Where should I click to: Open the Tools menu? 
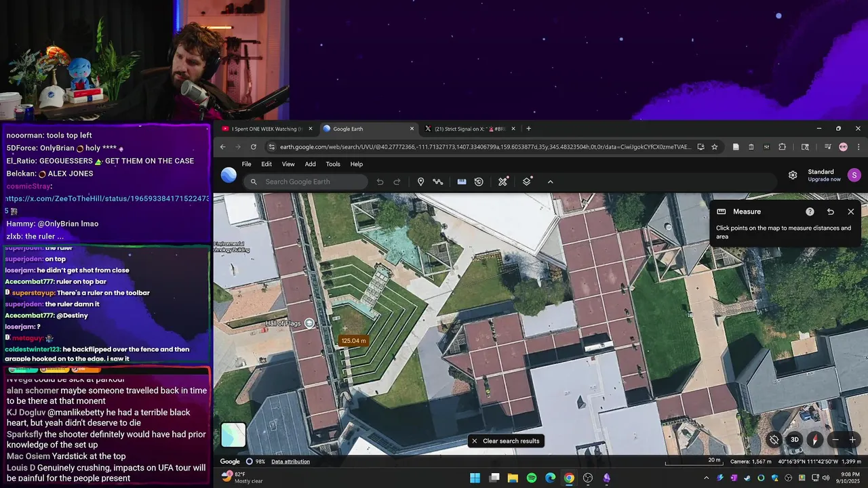point(333,164)
